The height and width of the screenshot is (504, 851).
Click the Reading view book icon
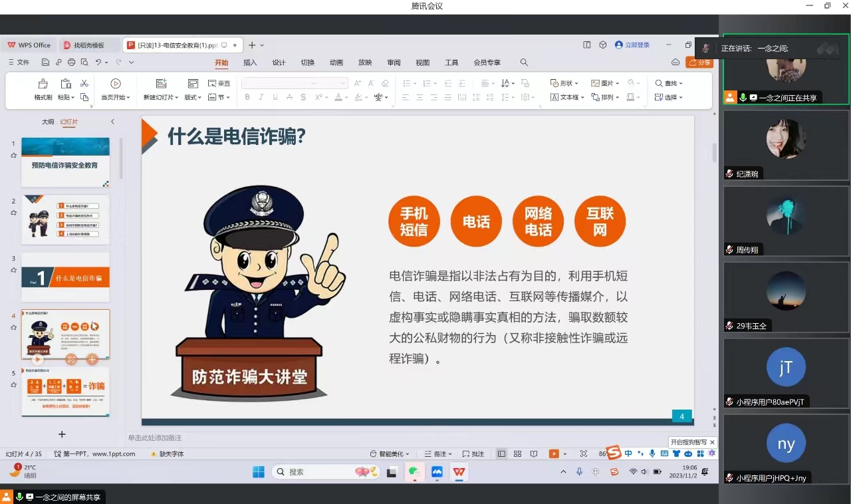pos(534,454)
